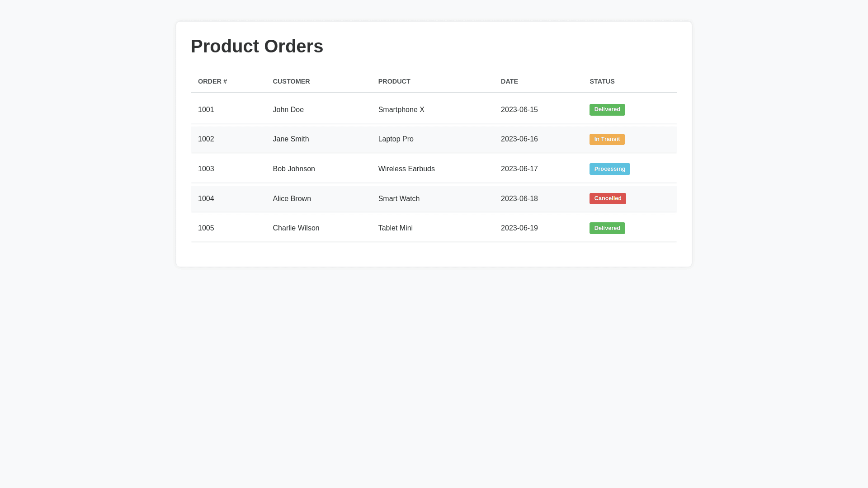
Task: Click the PRODUCT column header
Action: 394,81
